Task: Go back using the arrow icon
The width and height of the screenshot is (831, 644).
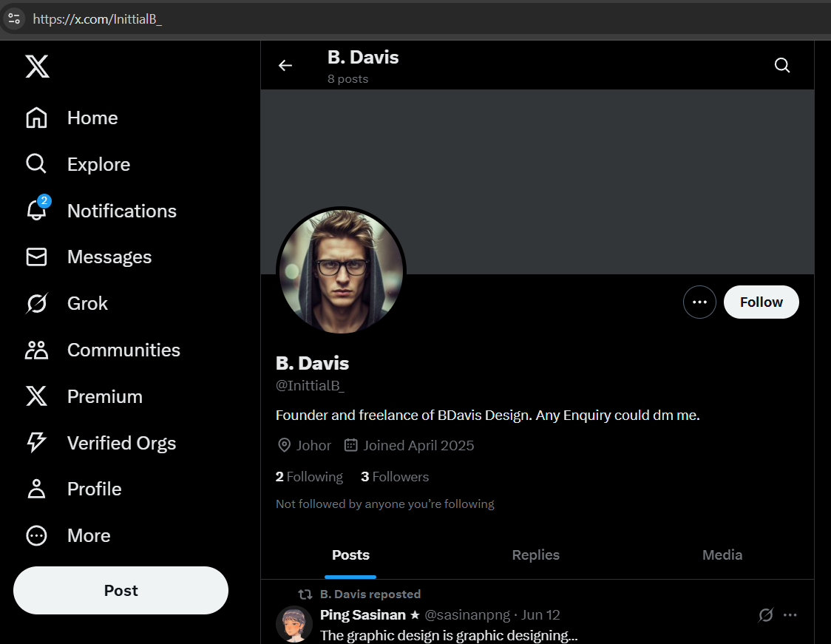Action: (x=285, y=66)
